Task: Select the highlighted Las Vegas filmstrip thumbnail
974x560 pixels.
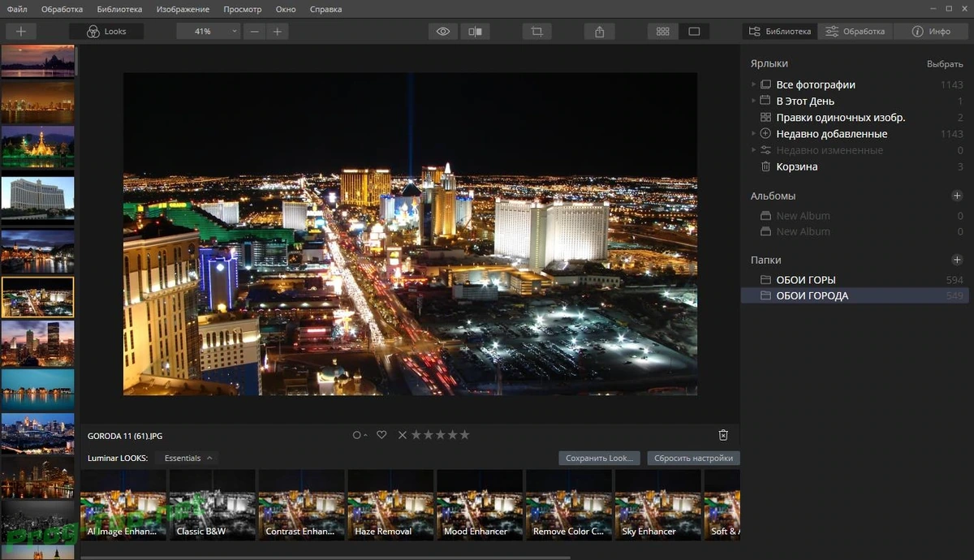Action: point(37,297)
